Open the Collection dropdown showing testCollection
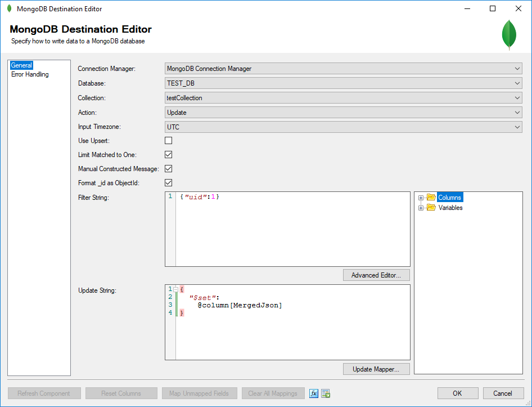The width and height of the screenshot is (532, 407). [344, 98]
